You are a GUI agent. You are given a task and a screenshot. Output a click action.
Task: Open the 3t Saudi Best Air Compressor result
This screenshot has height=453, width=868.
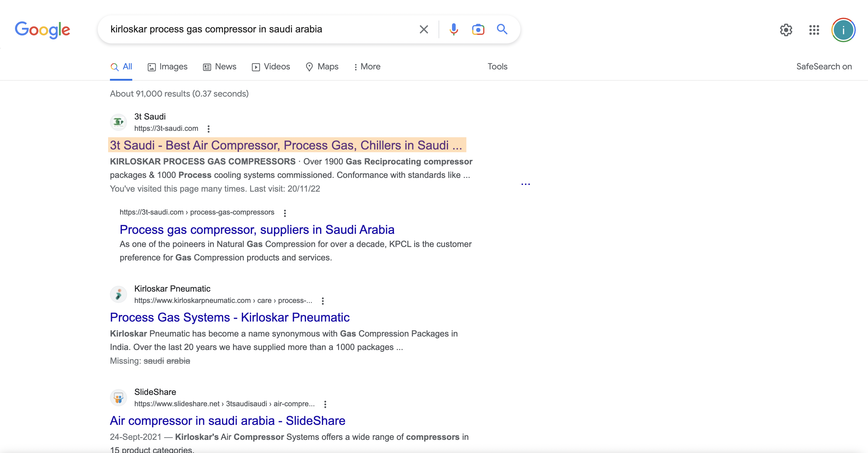point(286,145)
